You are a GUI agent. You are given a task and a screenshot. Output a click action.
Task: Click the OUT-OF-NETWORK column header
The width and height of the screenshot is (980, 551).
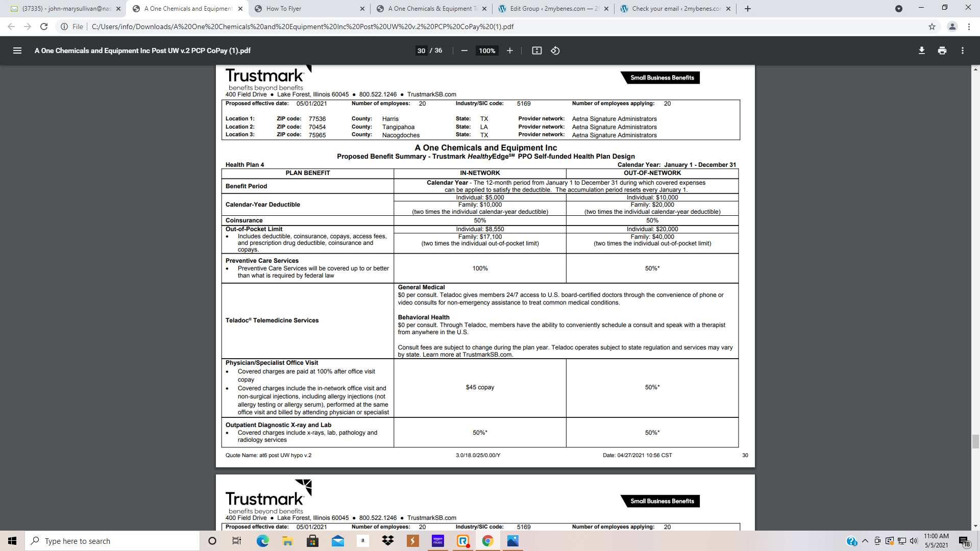pyautogui.click(x=652, y=173)
